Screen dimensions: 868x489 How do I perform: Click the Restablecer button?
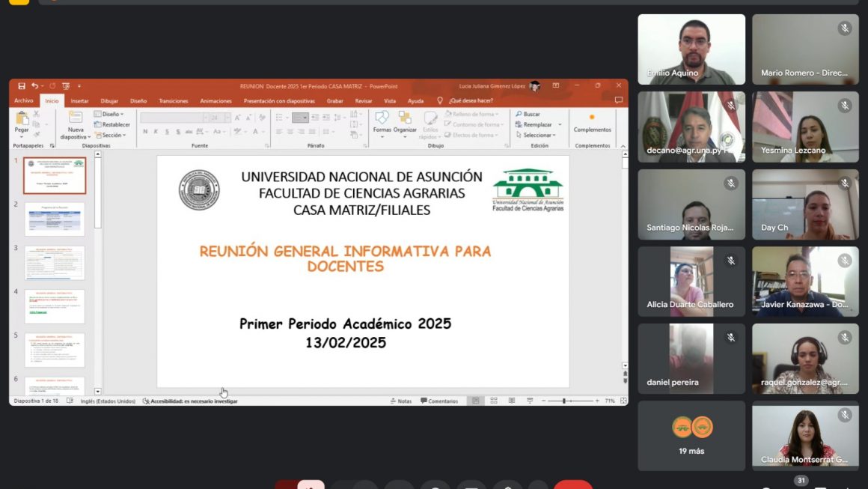pos(112,125)
